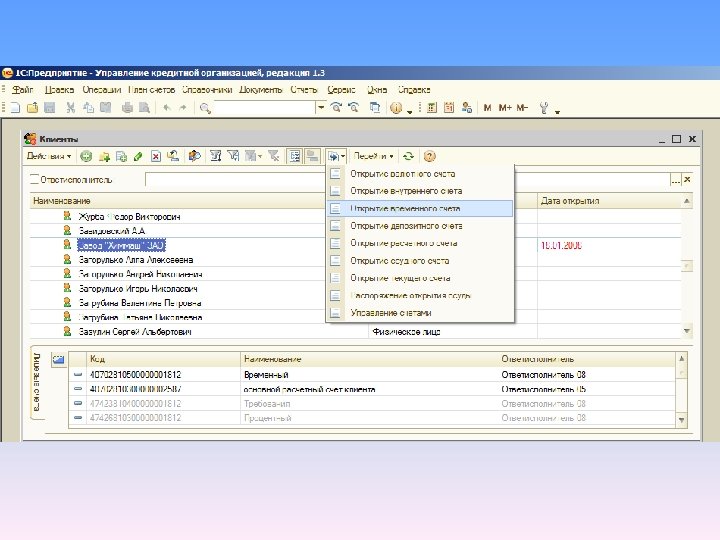This screenshot has width=720, height=540.
Task: Click the Disable filter funnel icon
Action: point(274,156)
